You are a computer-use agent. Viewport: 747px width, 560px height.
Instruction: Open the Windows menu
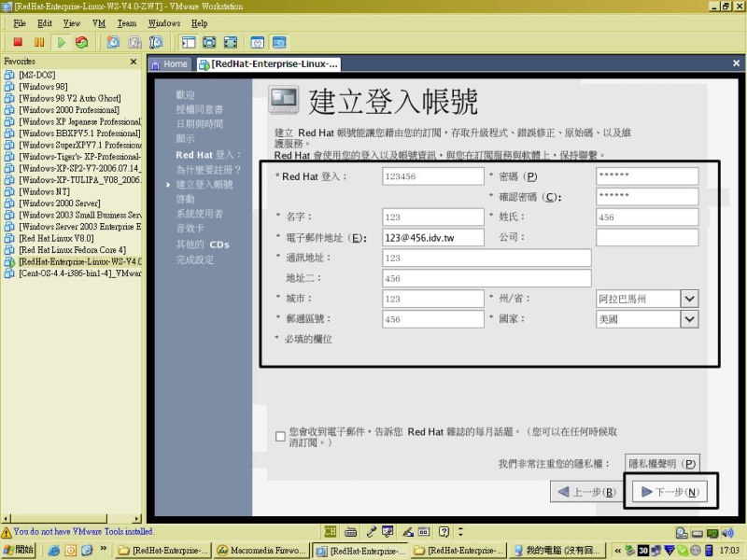tap(164, 23)
